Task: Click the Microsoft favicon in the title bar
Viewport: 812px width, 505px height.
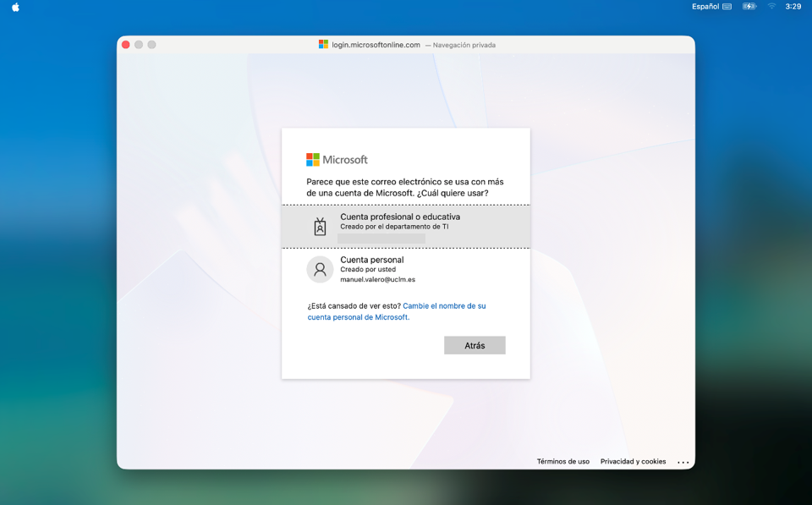Action: coord(323,45)
